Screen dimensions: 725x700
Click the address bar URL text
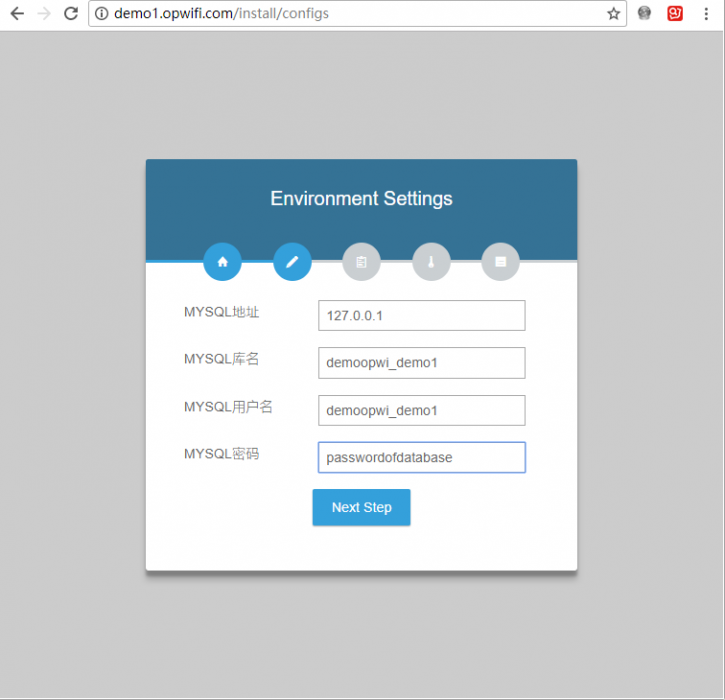221,13
